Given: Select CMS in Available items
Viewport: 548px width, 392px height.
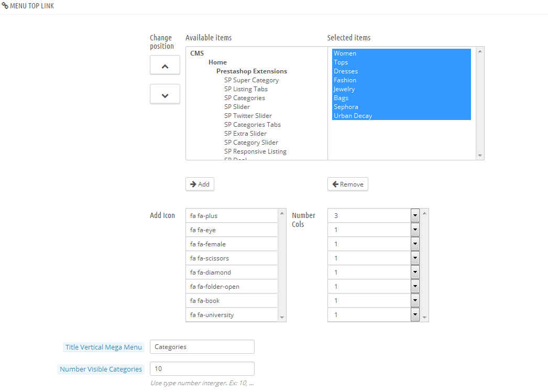Looking at the screenshot, I should click(197, 53).
